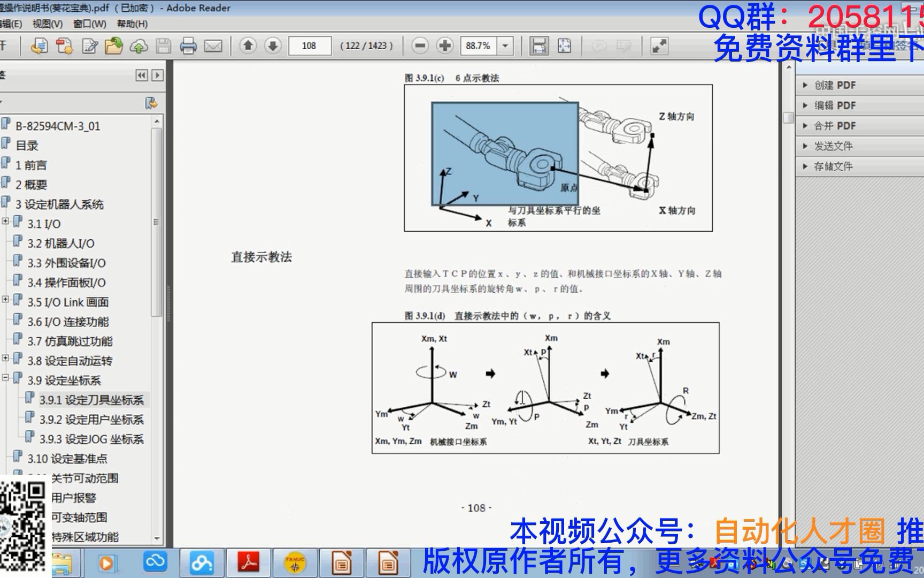This screenshot has width=924, height=578.
Task: Zoom out using the minus icon
Action: click(420, 46)
